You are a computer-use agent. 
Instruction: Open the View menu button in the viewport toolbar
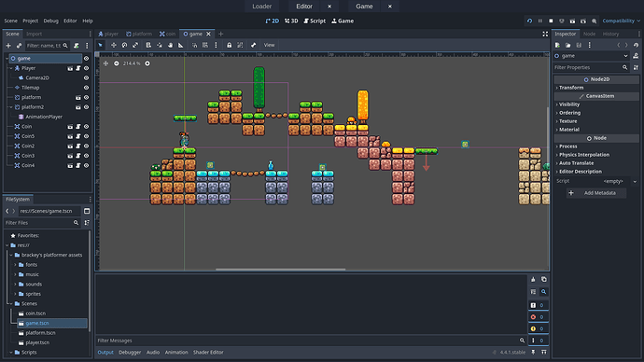coord(269,45)
